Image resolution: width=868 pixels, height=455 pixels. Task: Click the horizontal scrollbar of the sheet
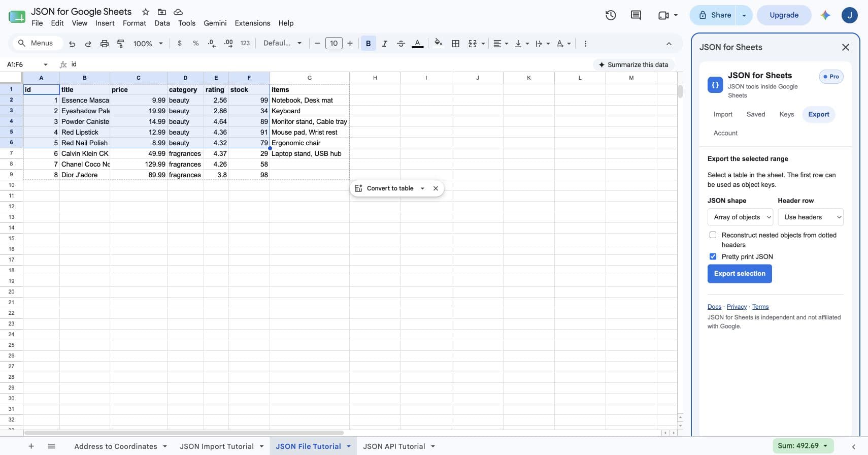(x=184, y=433)
